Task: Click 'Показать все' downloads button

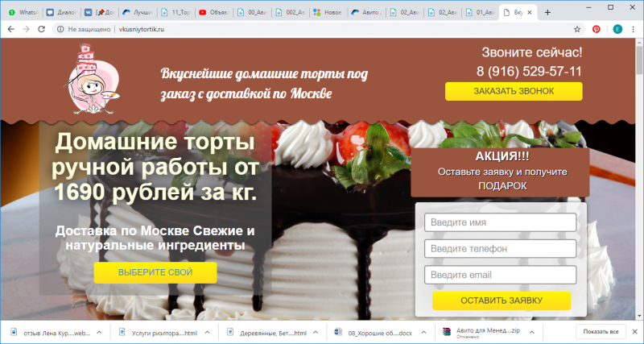Action: coord(601,332)
